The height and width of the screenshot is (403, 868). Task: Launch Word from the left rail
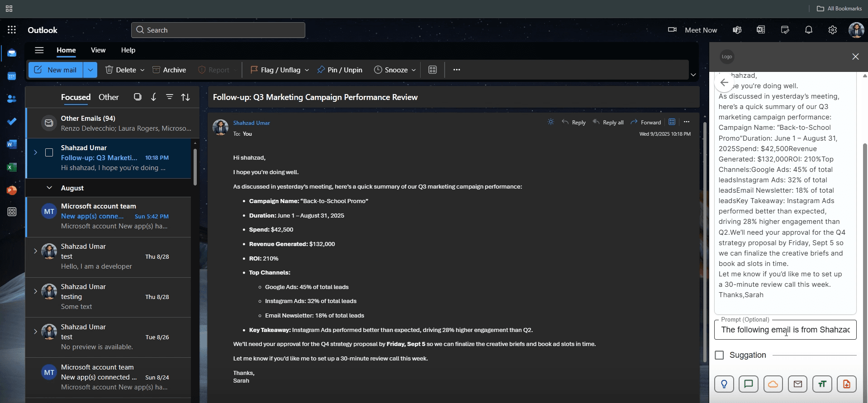(12, 144)
